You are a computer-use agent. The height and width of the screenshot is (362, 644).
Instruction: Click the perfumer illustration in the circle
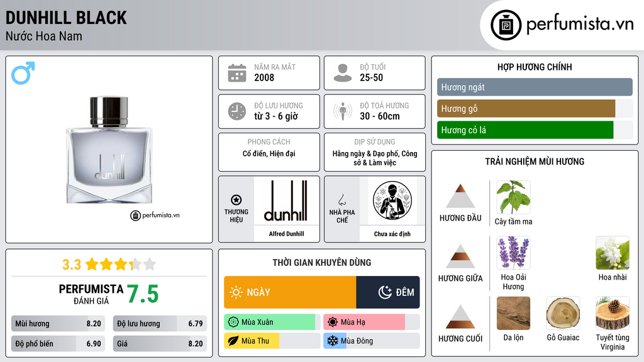(x=392, y=200)
